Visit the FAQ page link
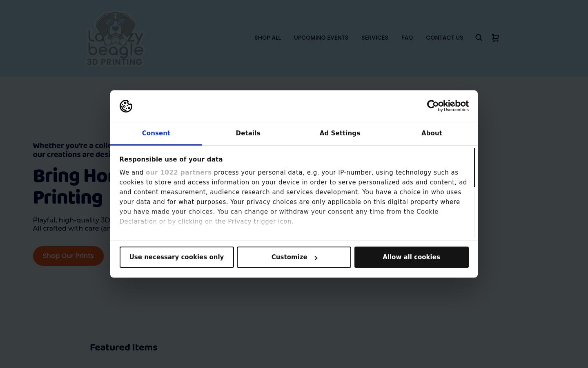 [x=407, y=38]
